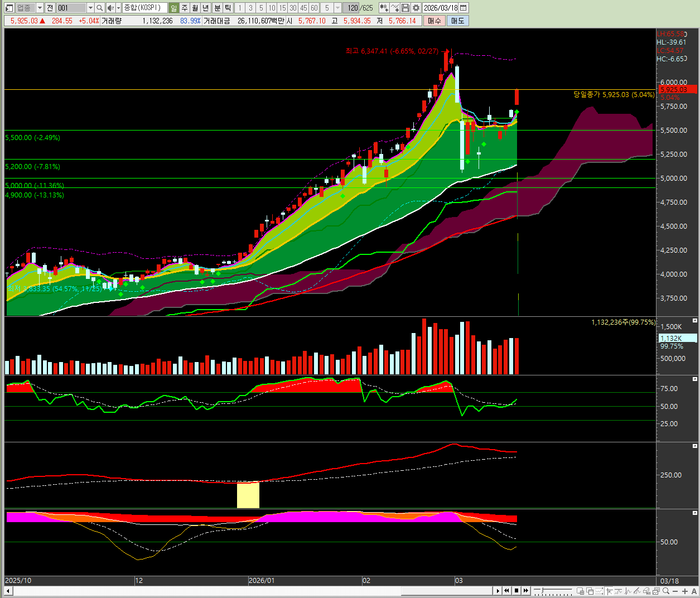This screenshot has height=598, width=700.
Task: Toggle the 3 interval button
Action: [250, 8]
